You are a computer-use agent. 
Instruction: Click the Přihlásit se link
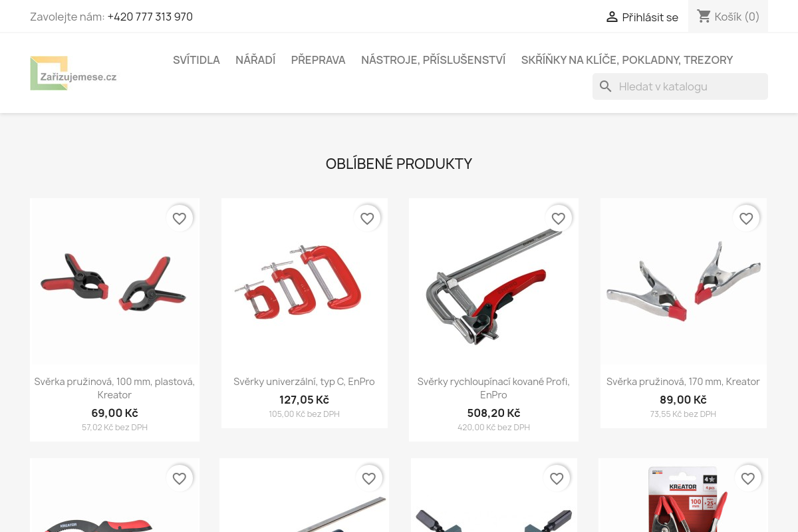pyautogui.click(x=650, y=17)
